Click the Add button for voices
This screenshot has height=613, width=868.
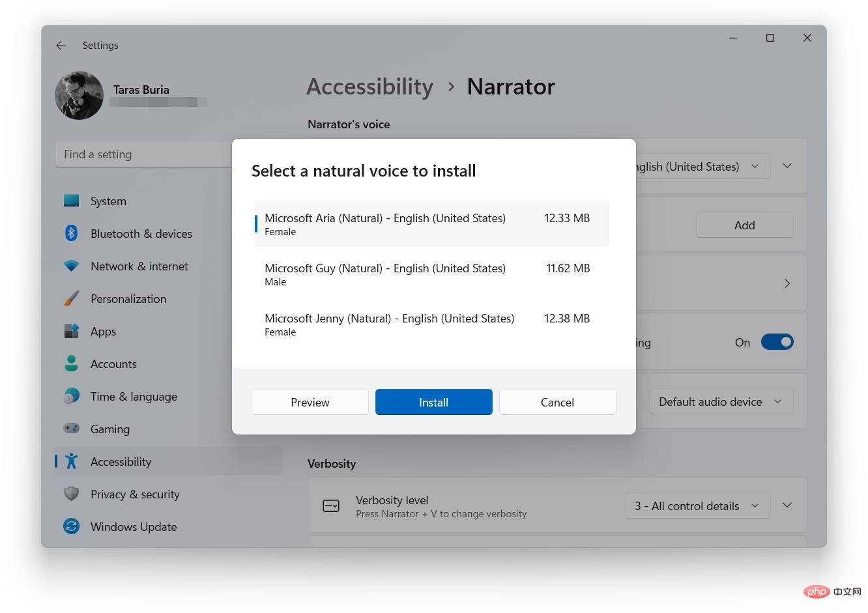click(745, 225)
